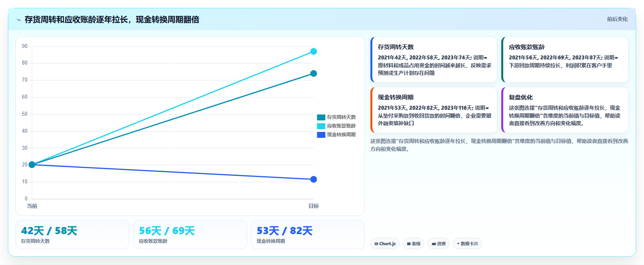Click the 存货周转天数 info card heading
644x265 pixels.
click(396, 47)
